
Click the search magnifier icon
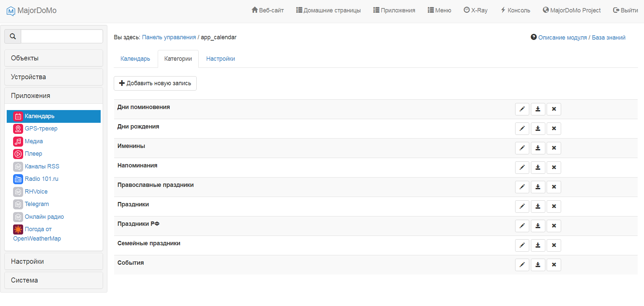(x=13, y=36)
